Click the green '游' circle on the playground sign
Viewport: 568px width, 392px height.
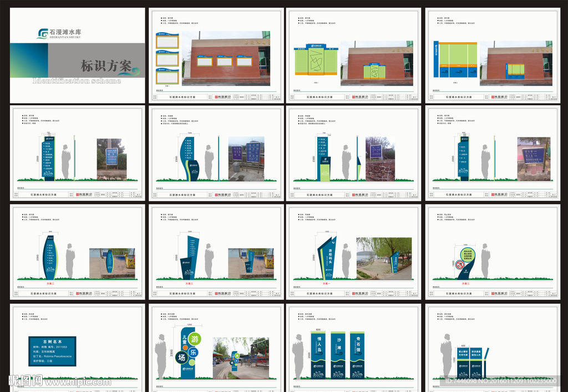195,339
